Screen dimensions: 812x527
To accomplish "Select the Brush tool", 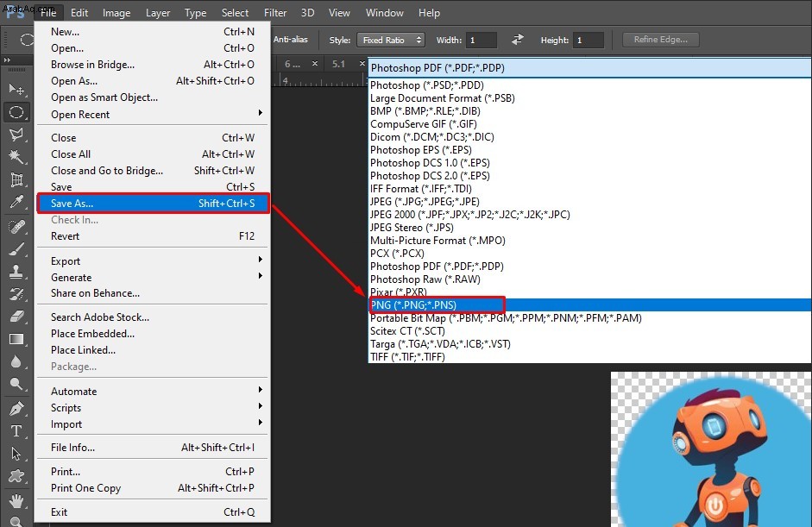I will click(16, 249).
